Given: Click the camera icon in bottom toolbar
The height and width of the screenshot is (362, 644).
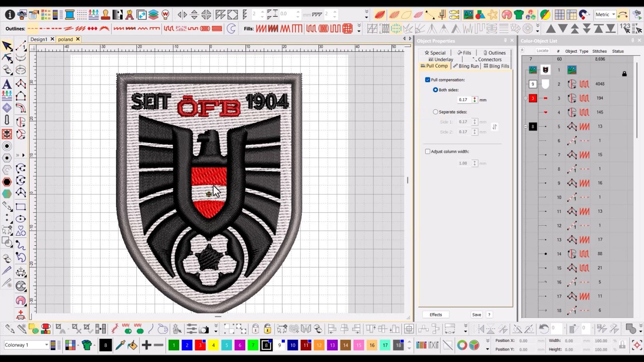Looking at the screenshot, I should tap(204, 329).
